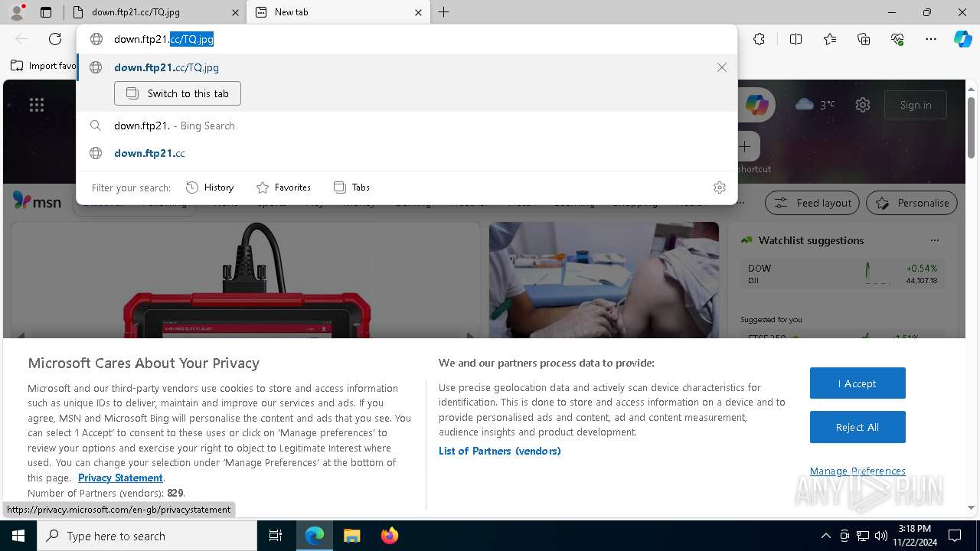The width and height of the screenshot is (980, 551).
Task: Select the down.ftp21.cc suggestion
Action: click(x=407, y=153)
